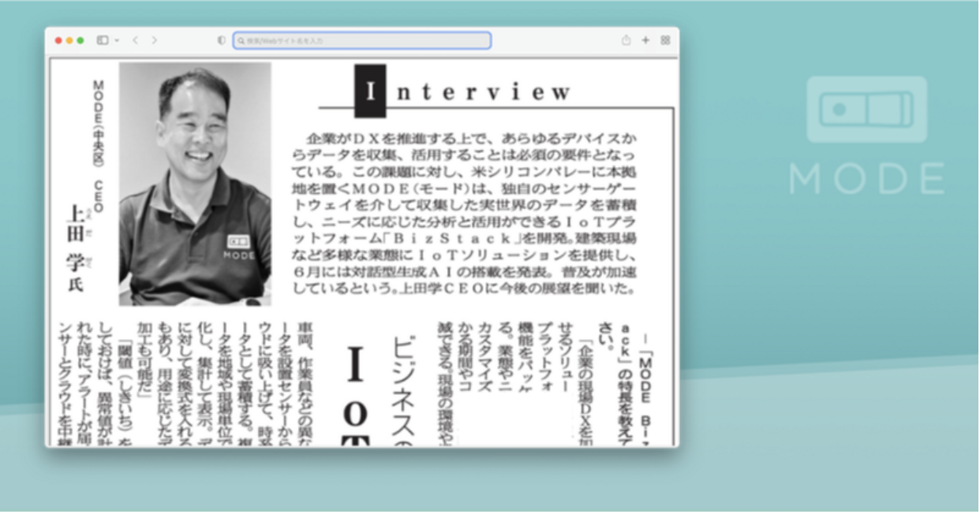Screen dimensions: 980x514
Task: Close the Safari window with red button
Action: click(x=58, y=40)
